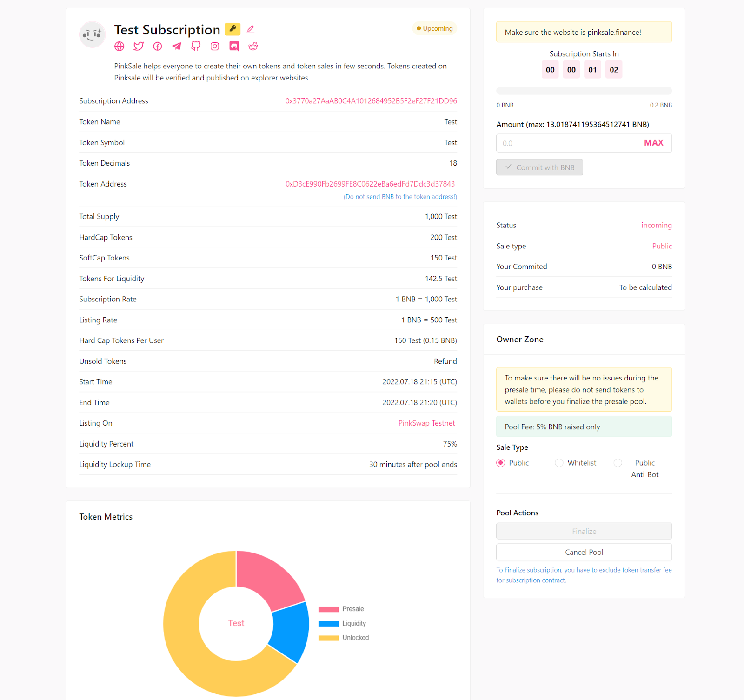Click the Sale type value 'Public'

pyautogui.click(x=662, y=246)
